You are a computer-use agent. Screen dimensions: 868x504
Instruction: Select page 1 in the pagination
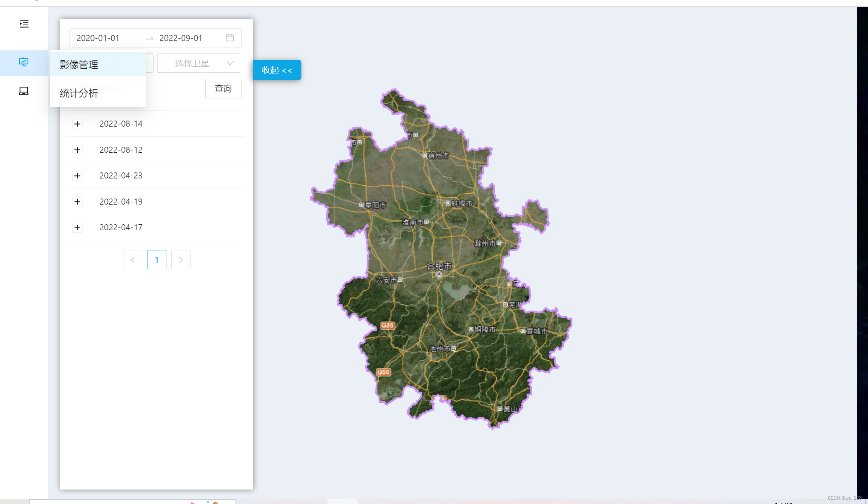pyautogui.click(x=156, y=260)
